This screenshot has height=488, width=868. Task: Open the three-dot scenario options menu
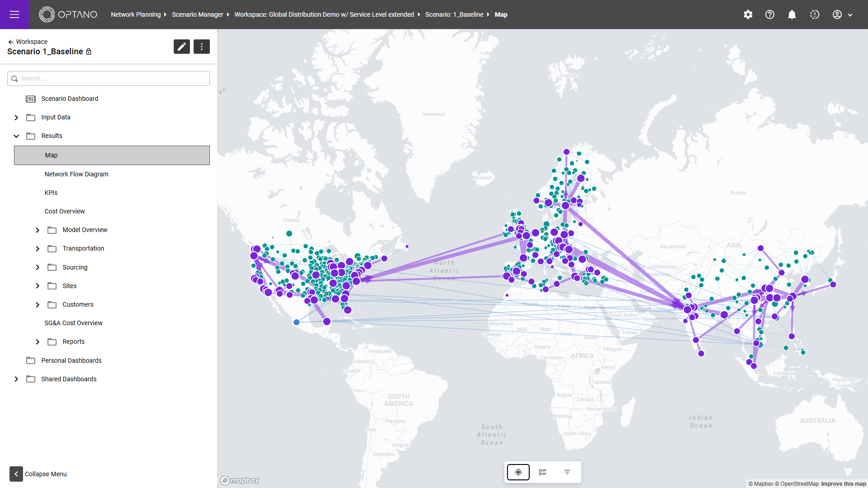[x=202, y=47]
